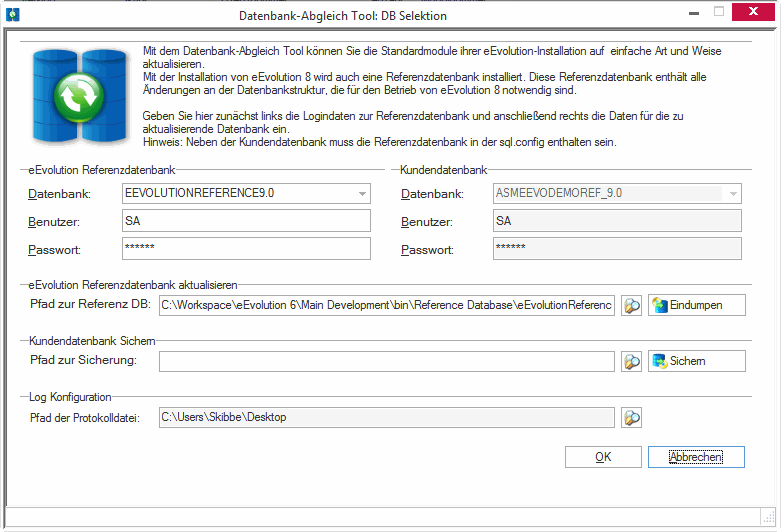Open the file browser for Protokolldatei path
This screenshot has height=532, width=781.
point(631,417)
